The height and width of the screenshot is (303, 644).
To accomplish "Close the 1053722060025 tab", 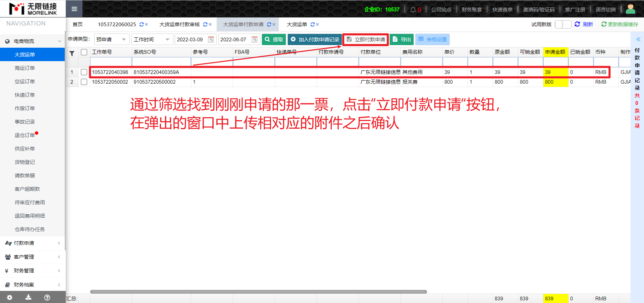I will (x=147, y=24).
